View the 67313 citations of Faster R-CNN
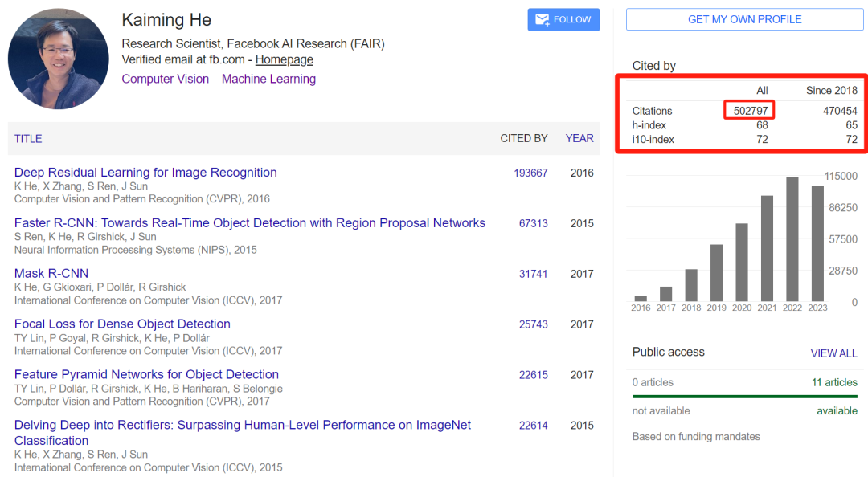Viewport: 868px width, 477px height. click(533, 223)
